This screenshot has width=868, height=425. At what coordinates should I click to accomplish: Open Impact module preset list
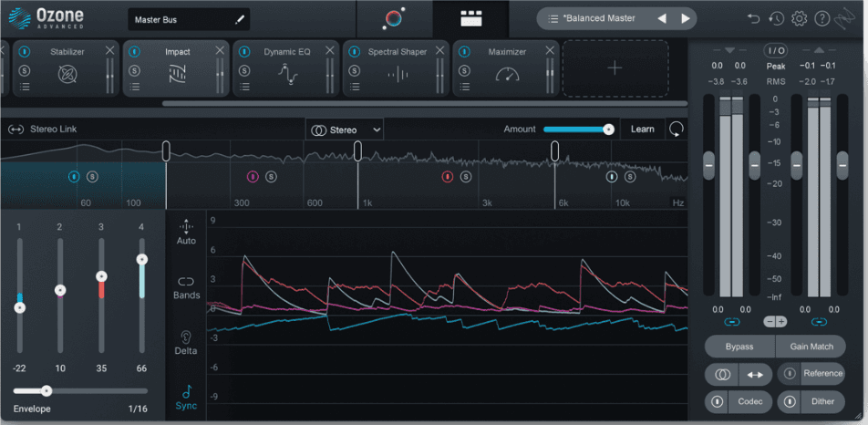pos(135,87)
